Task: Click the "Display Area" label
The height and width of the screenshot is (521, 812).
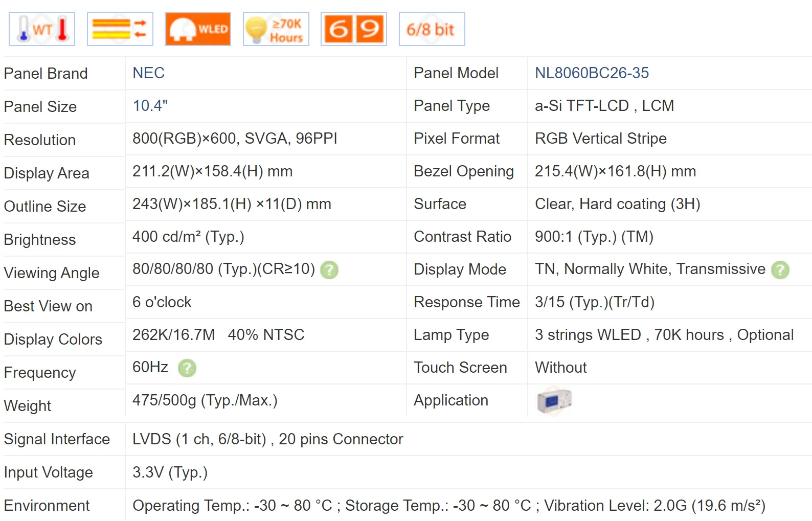Action: (46, 173)
